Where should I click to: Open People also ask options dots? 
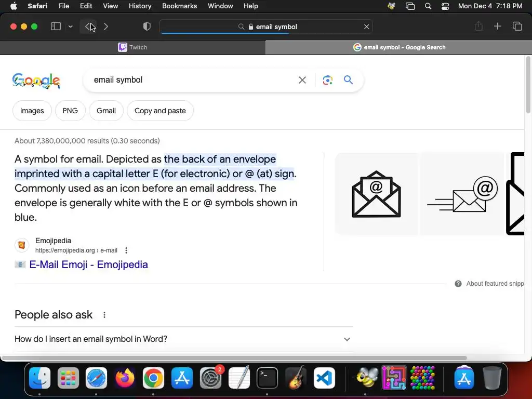point(104,315)
